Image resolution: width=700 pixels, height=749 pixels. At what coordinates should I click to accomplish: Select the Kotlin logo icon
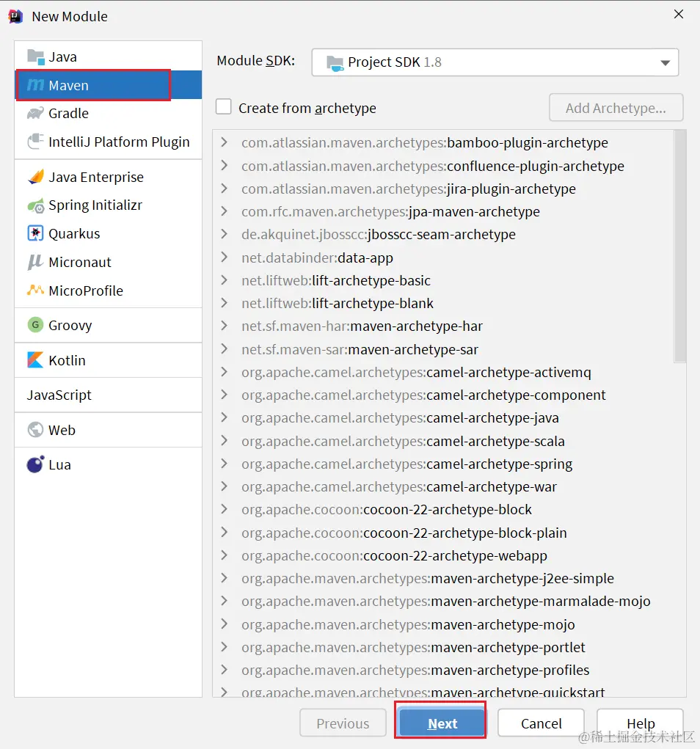tap(35, 360)
